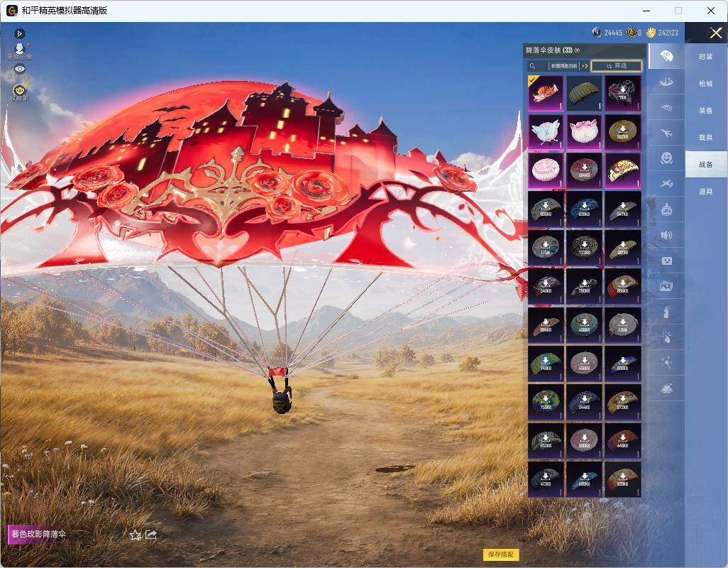Click the gold coin balance 242123
Image resolution: width=728 pixels, height=568 pixels.
pos(663,33)
